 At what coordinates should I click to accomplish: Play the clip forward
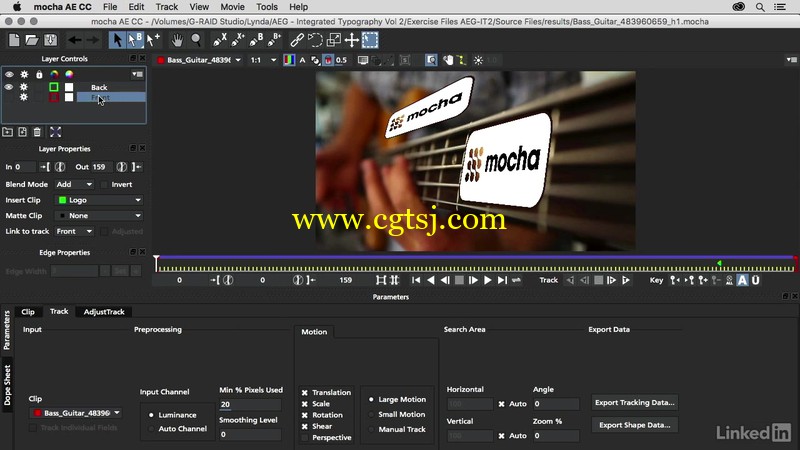click(x=488, y=280)
